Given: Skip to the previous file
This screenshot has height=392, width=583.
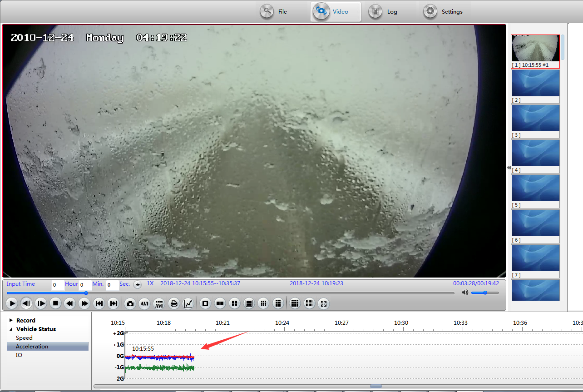Looking at the screenshot, I should [99, 303].
